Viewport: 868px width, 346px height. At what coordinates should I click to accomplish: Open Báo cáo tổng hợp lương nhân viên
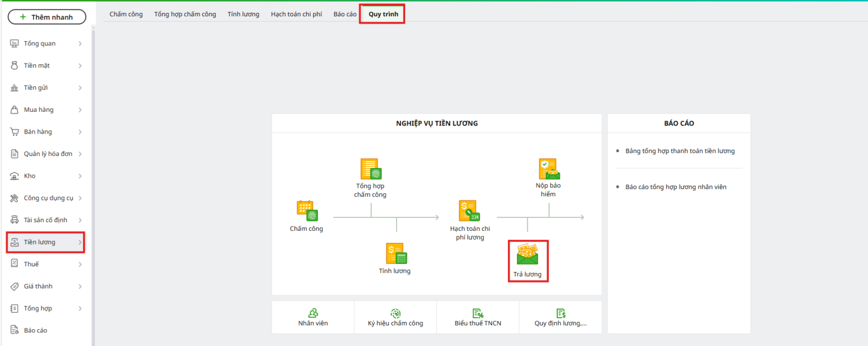[x=675, y=187]
